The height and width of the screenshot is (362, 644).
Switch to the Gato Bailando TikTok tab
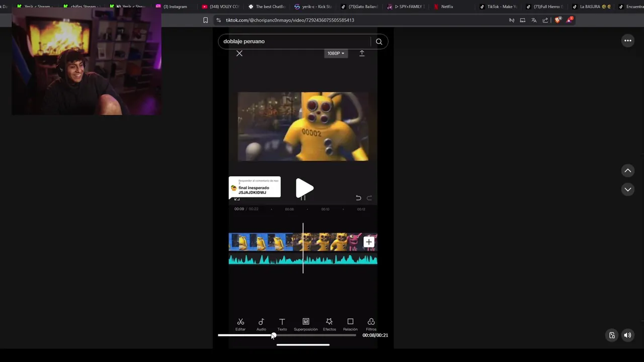coord(360,7)
